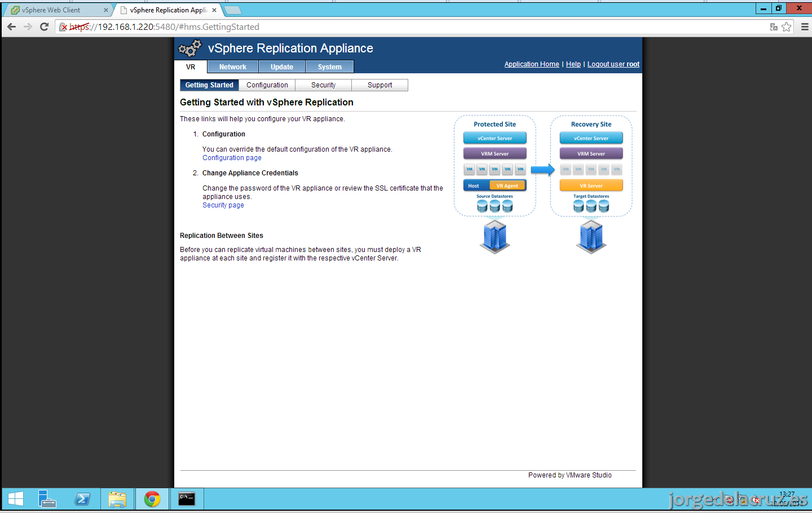This screenshot has height=513, width=812.
Task: Open the Windows Start button
Action: click(16, 499)
